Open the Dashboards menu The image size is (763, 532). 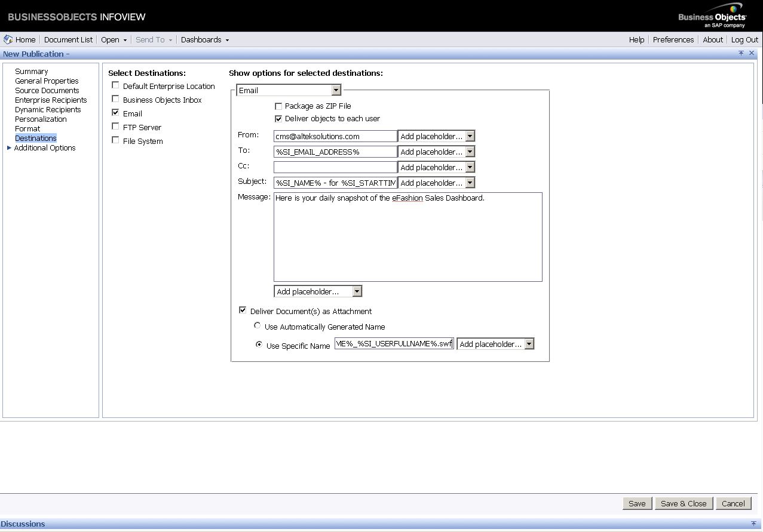[205, 39]
